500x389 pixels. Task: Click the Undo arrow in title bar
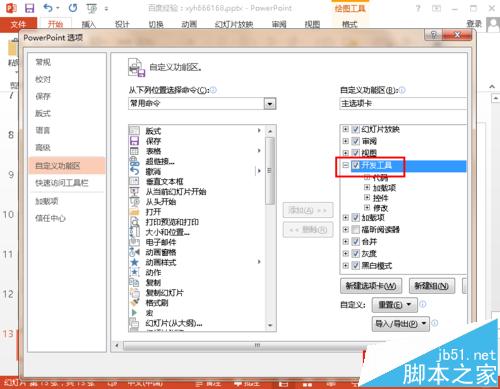[x=48, y=8]
